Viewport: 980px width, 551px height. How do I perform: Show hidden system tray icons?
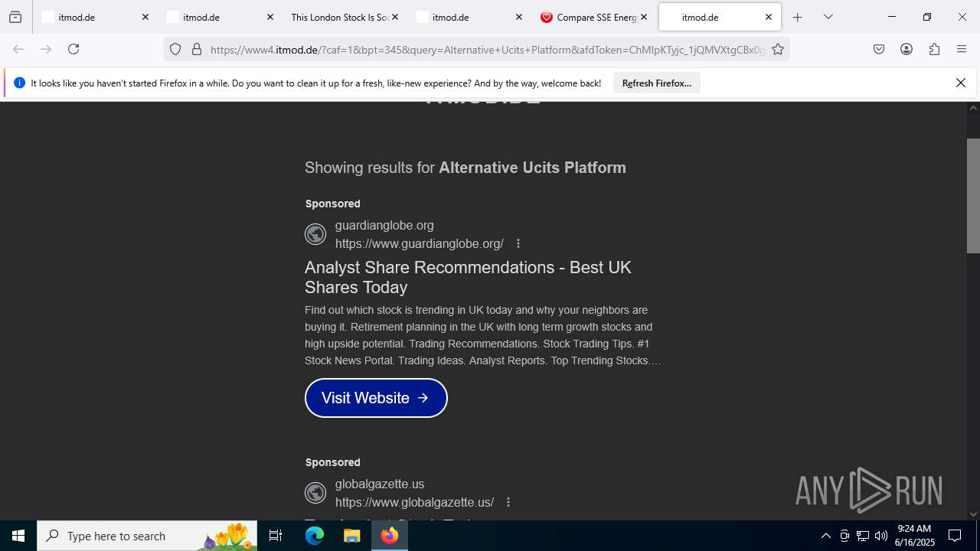point(825,536)
